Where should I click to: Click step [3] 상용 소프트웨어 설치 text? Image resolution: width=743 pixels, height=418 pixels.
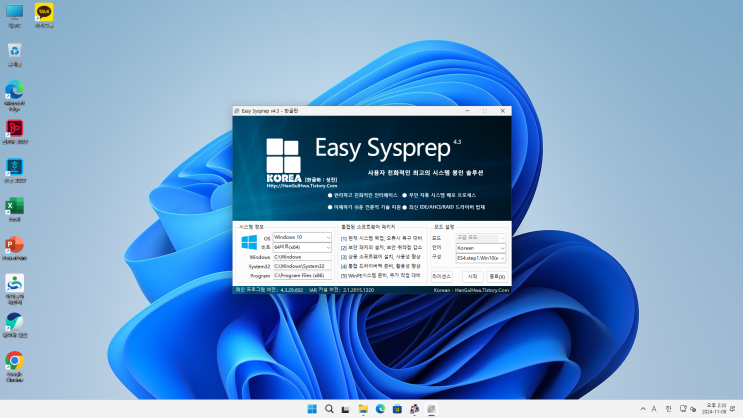tap(380, 257)
